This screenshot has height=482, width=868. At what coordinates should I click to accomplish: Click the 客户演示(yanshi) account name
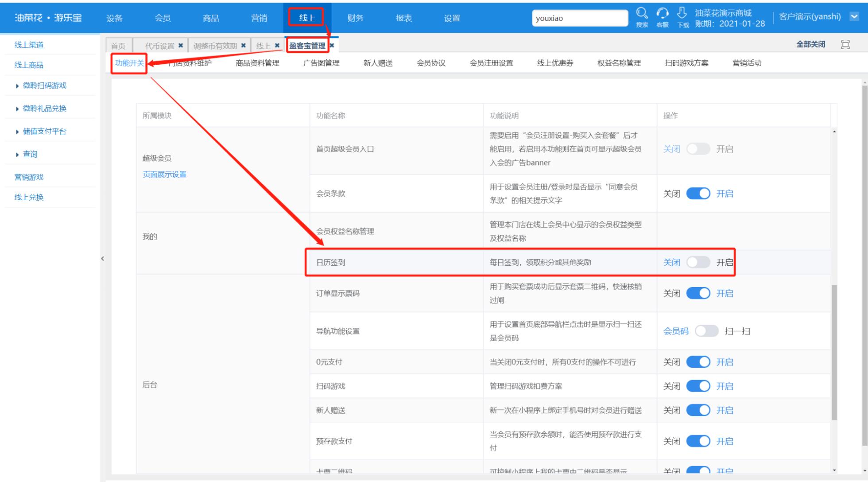point(810,17)
